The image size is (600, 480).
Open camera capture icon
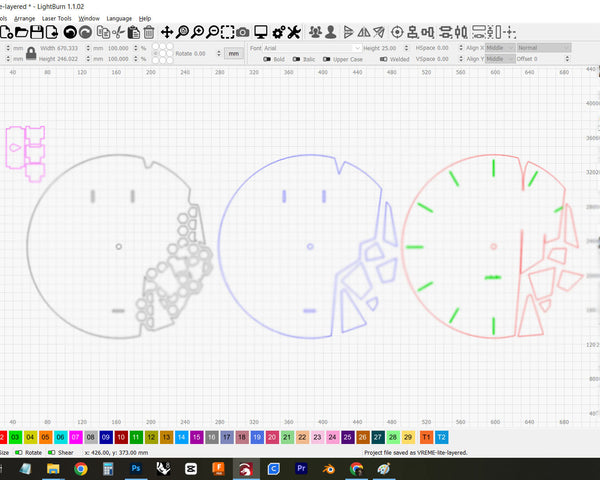click(x=243, y=32)
